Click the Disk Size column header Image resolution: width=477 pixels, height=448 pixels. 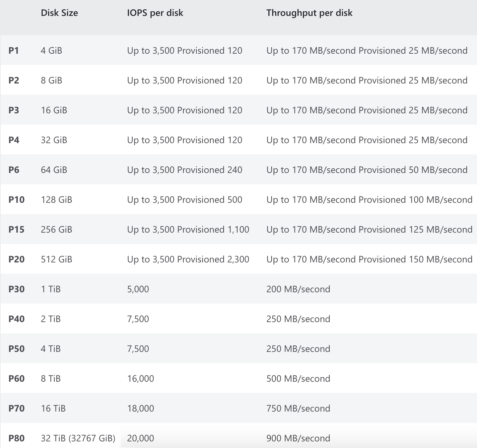(59, 13)
